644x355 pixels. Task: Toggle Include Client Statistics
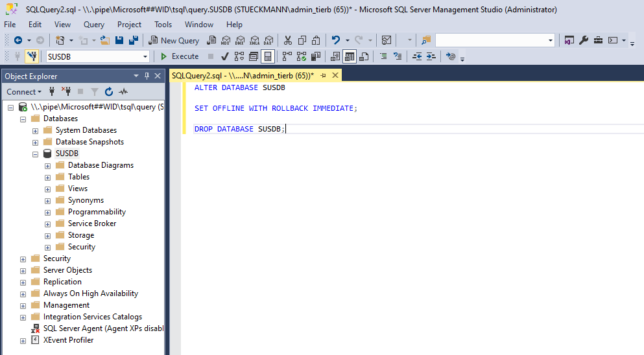pos(316,56)
